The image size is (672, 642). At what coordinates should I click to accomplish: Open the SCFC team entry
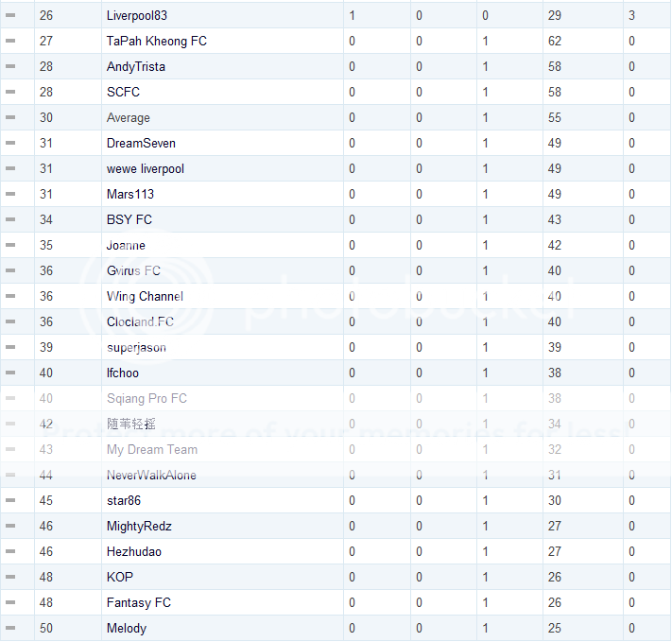[x=125, y=93]
